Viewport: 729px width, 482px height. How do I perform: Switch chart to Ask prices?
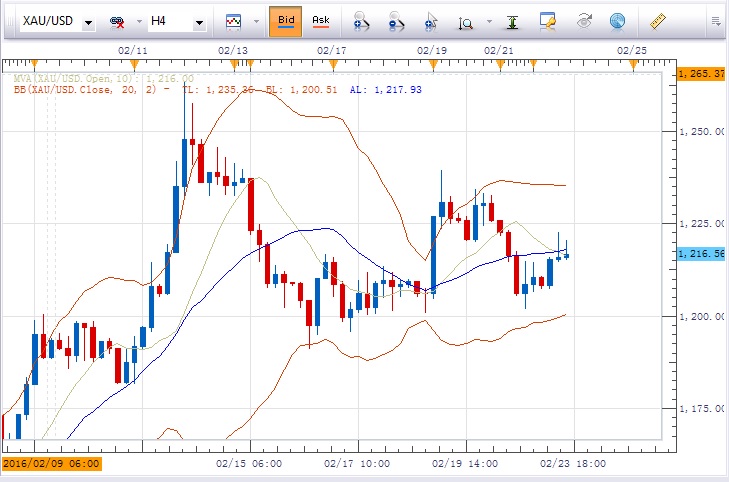coord(321,21)
